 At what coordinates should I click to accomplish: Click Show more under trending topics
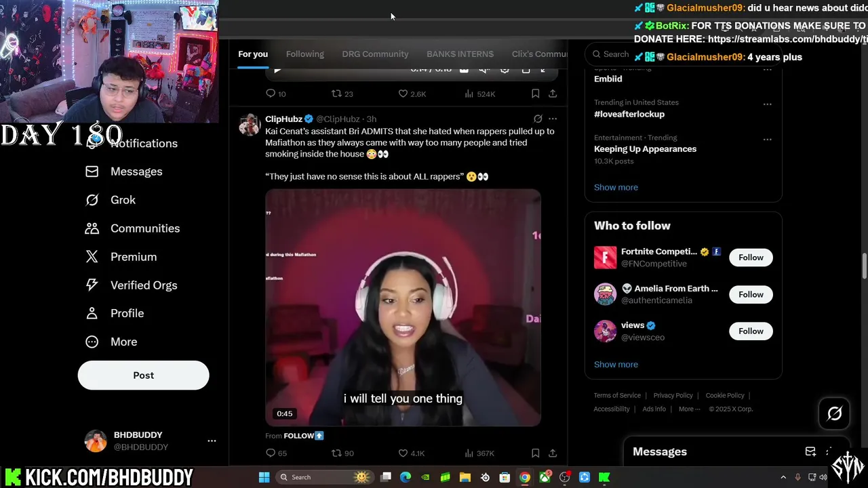(x=616, y=187)
